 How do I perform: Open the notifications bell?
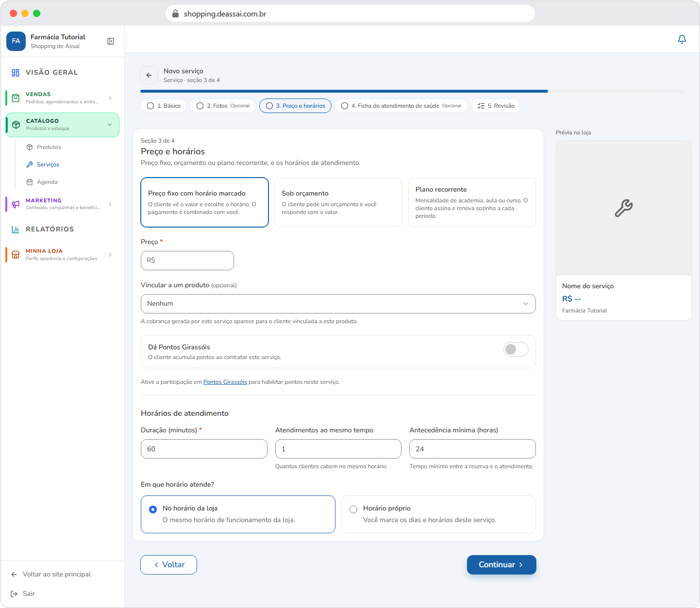click(682, 39)
